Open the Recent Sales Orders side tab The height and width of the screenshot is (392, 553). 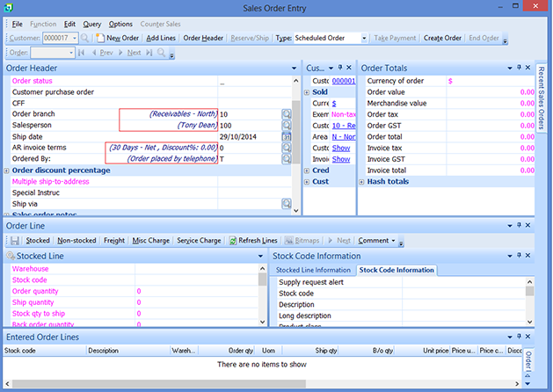pos(542,97)
